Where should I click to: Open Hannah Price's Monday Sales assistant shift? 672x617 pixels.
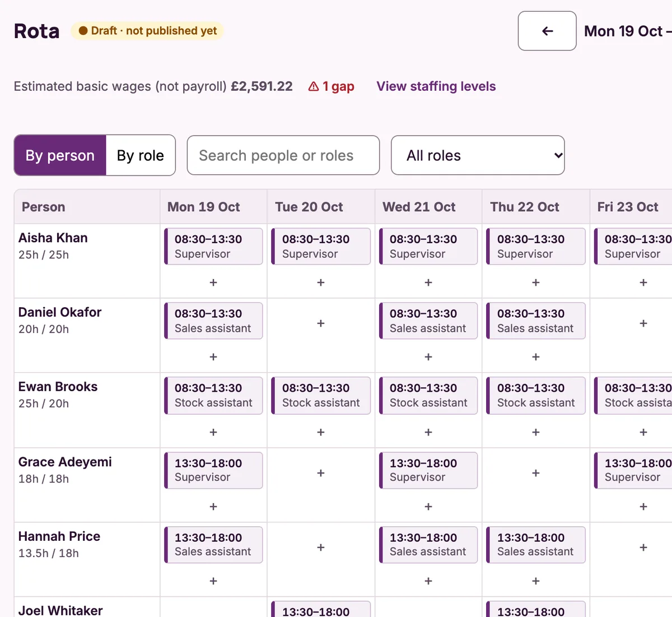213,545
